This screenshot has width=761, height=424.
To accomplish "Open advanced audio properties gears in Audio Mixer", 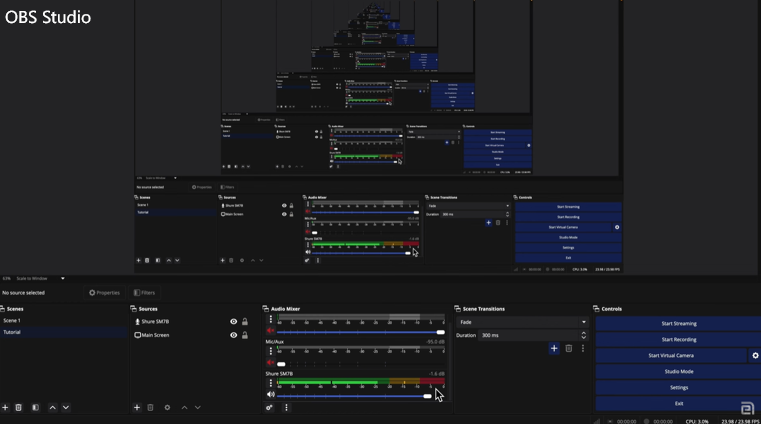I will (x=269, y=408).
